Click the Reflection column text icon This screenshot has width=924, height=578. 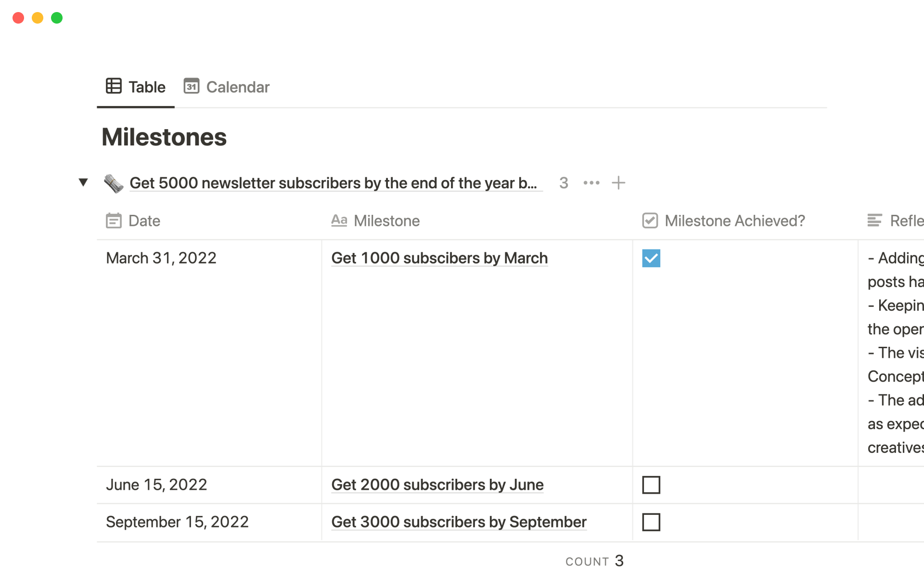[x=874, y=221]
